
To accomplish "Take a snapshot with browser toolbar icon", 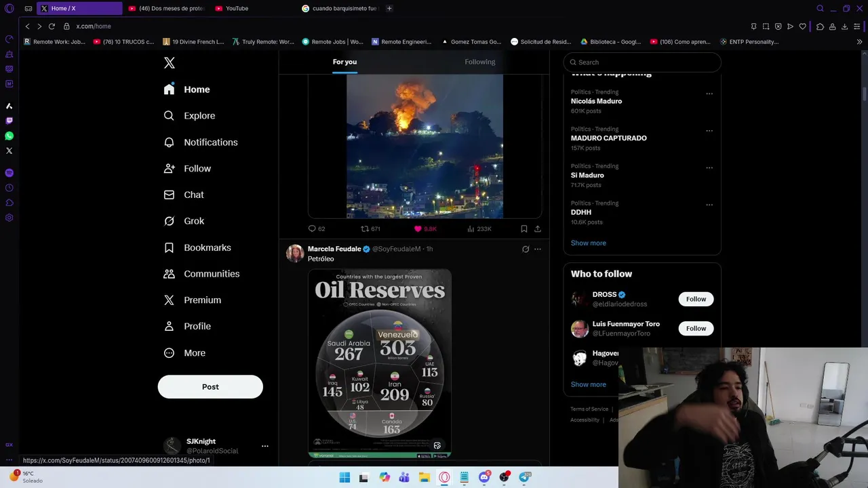I will [x=766, y=26].
